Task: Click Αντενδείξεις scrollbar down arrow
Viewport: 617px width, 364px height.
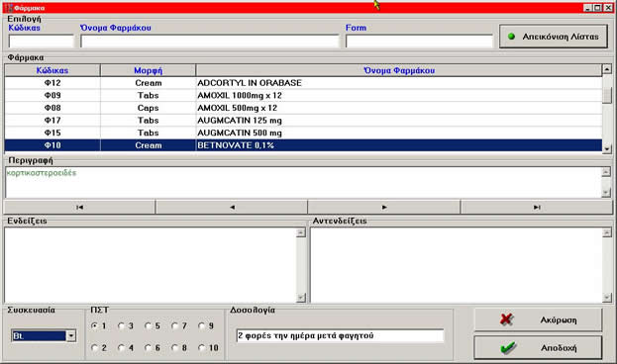Action: coord(607,298)
